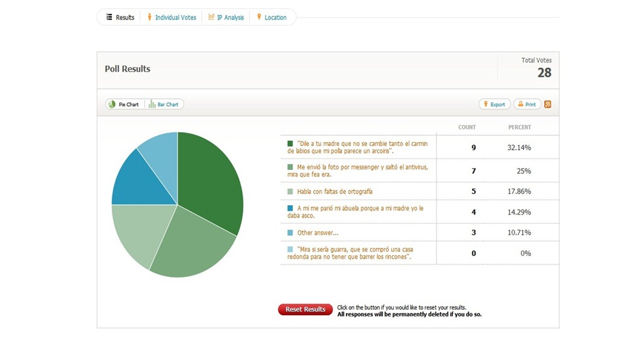644x346 pixels.
Task: Click the IP Analysis chart icon
Action: [x=211, y=17]
